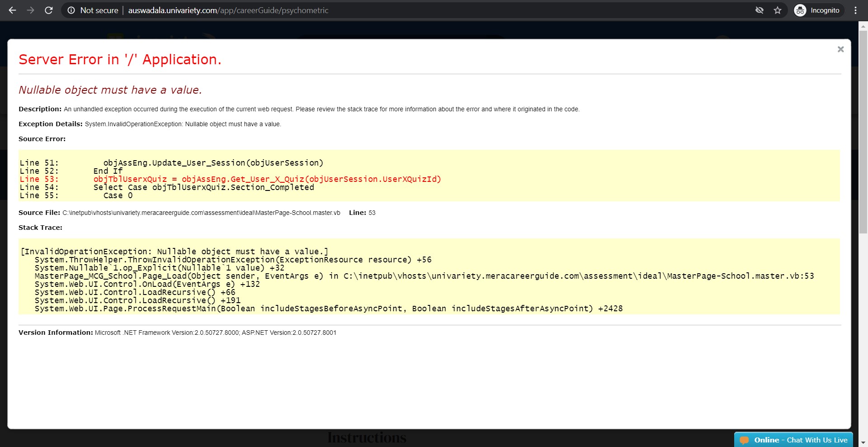Click the '[InvalidOperationException: Nullable object' trace line

point(175,252)
